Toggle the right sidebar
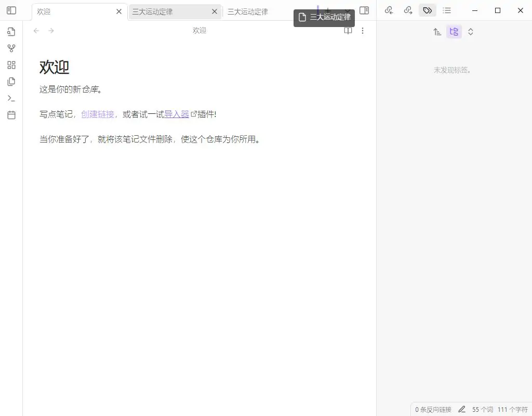Viewport: 532px width, 416px height. (x=364, y=10)
